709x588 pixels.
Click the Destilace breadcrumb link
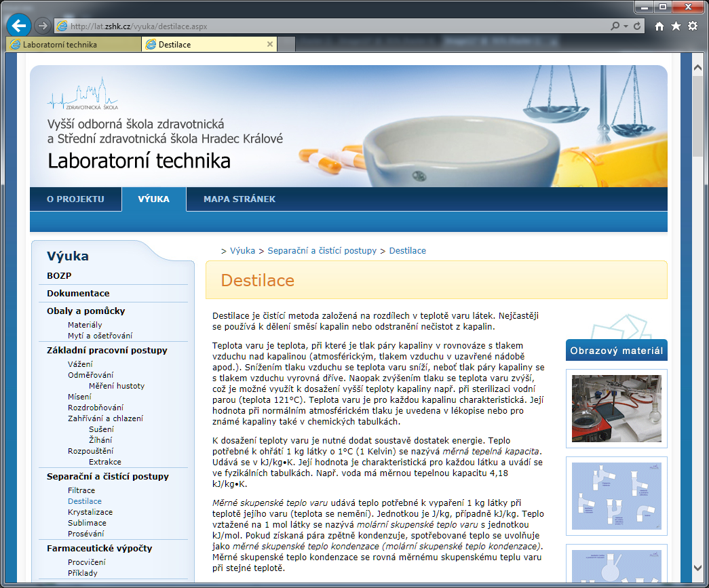[407, 251]
